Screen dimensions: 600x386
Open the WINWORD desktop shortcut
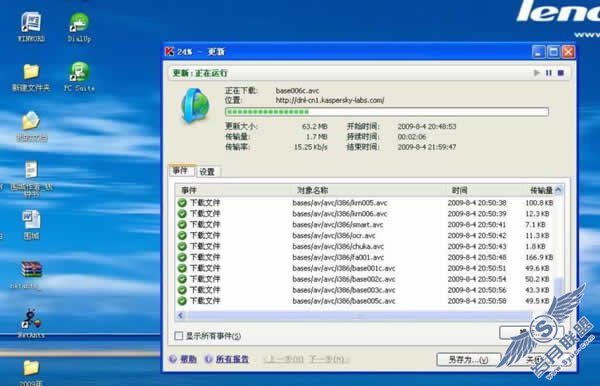pos(31,26)
